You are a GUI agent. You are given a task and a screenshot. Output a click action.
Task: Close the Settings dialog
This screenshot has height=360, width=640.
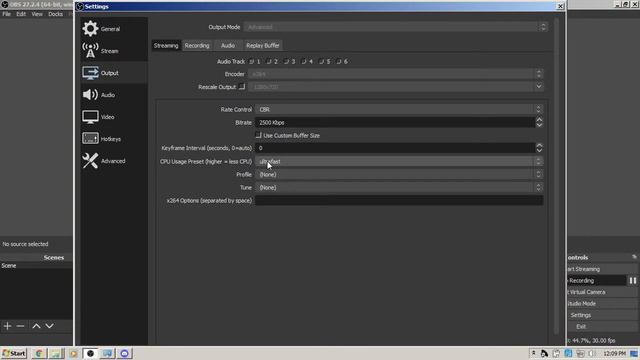click(560, 6)
